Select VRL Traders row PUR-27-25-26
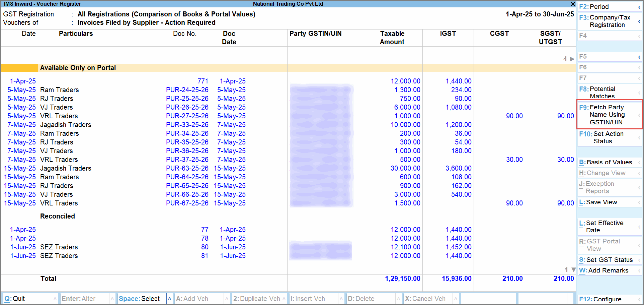This screenshot has height=305, width=644. click(x=288, y=116)
